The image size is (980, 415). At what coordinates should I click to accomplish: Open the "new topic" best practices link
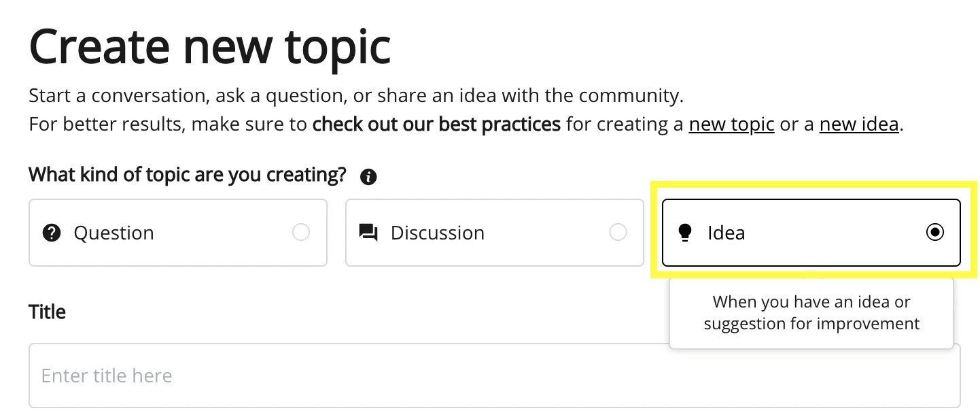(731, 124)
